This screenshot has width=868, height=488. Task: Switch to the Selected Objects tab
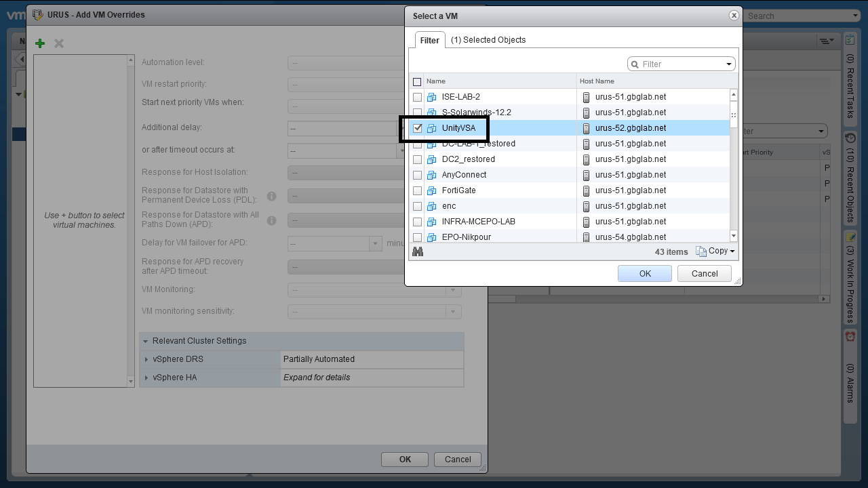point(488,40)
